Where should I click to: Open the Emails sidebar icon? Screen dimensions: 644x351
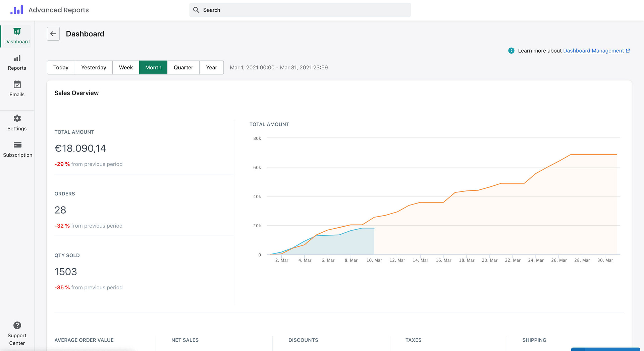[17, 84]
